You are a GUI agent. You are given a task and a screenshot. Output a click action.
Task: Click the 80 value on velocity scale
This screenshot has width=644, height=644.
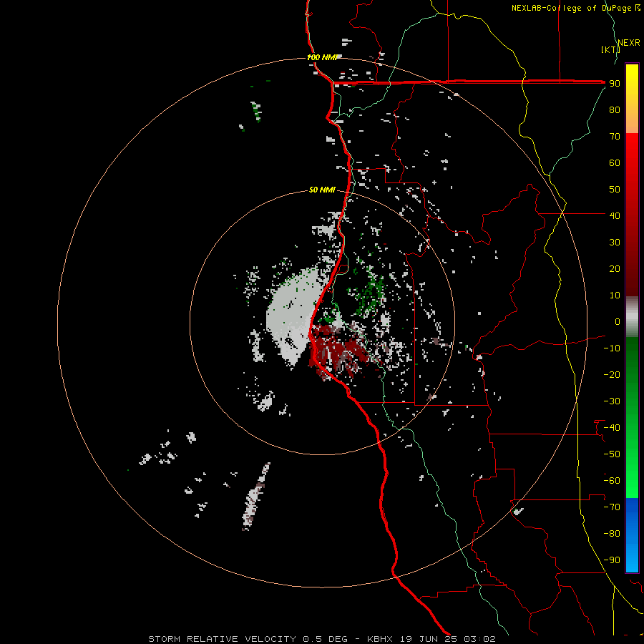(x=615, y=110)
